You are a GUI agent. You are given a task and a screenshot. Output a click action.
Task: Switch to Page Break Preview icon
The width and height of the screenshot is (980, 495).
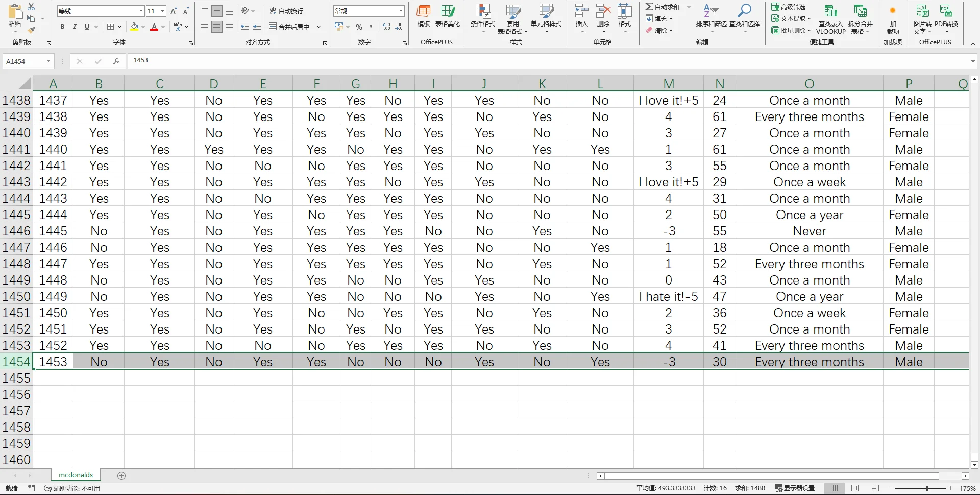point(875,488)
